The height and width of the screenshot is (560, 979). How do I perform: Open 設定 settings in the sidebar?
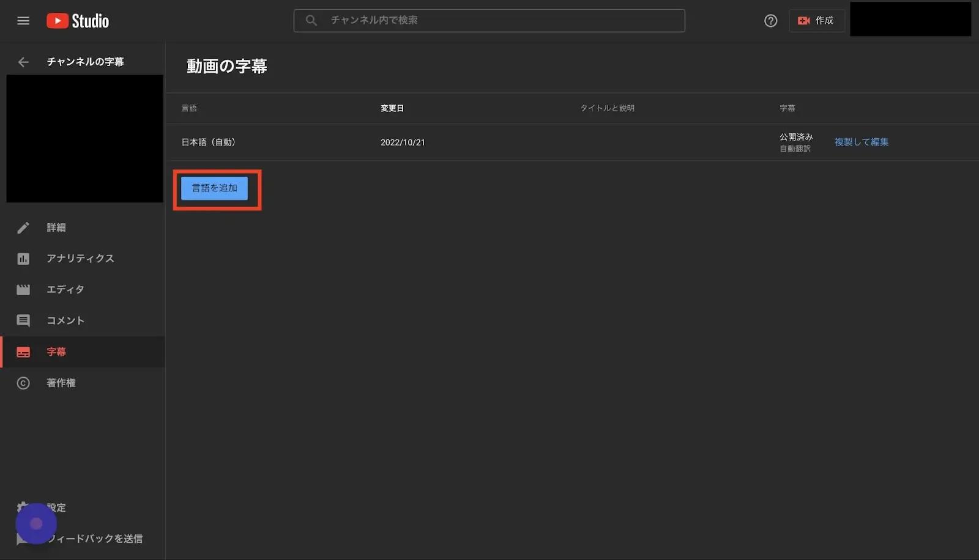point(56,508)
